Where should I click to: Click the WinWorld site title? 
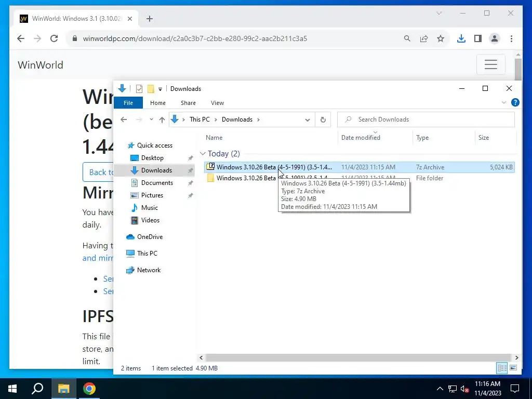pyautogui.click(x=41, y=65)
